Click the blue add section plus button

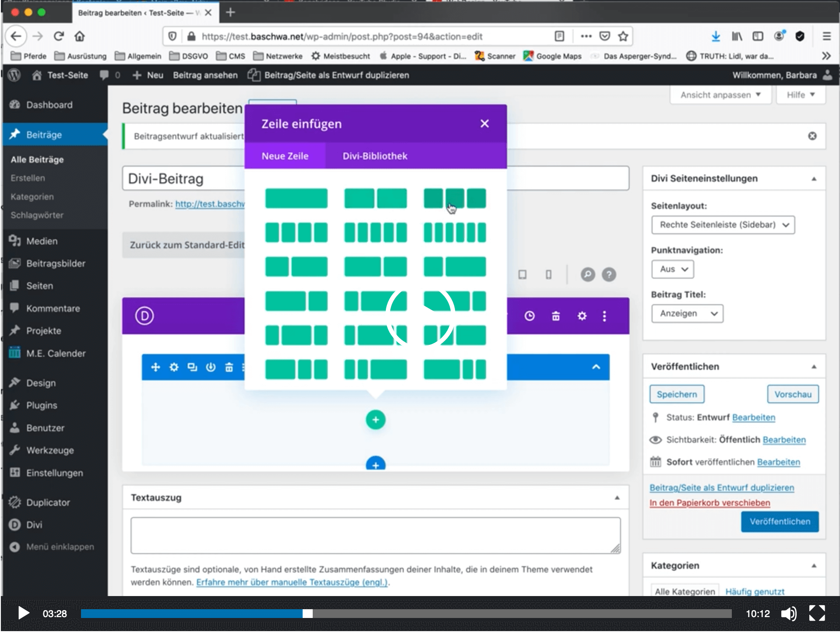tap(375, 465)
